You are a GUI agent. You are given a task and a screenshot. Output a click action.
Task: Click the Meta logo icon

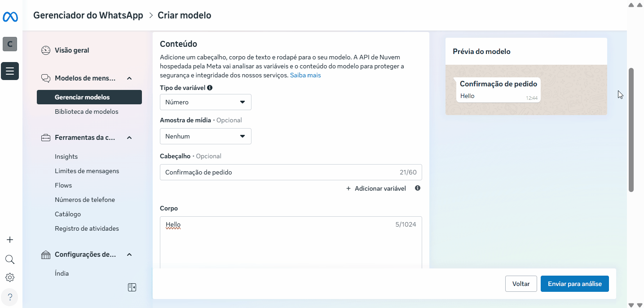(10, 17)
